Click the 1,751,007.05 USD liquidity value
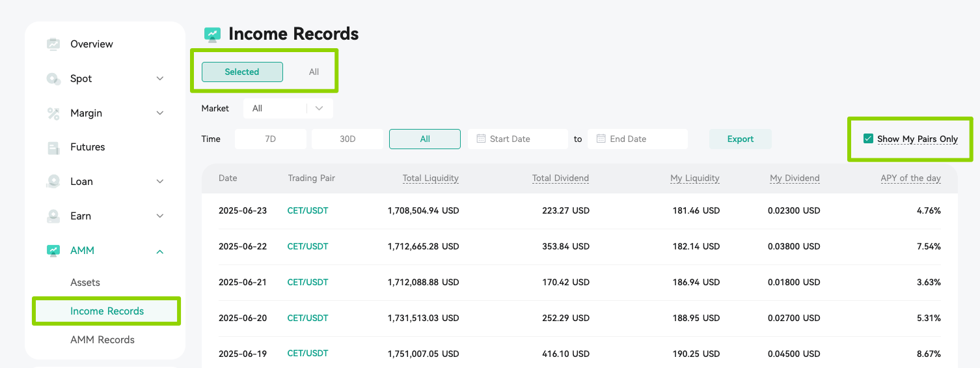The width and height of the screenshot is (980, 368). pos(423,354)
